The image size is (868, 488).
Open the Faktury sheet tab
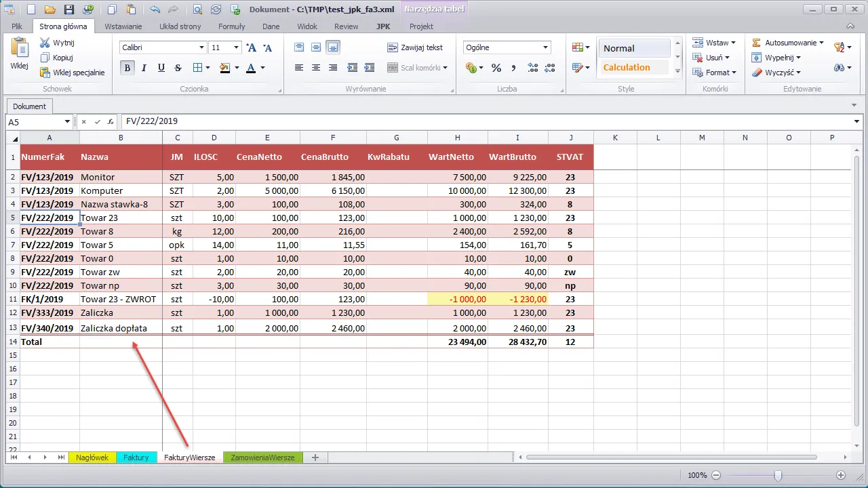[136, 457]
